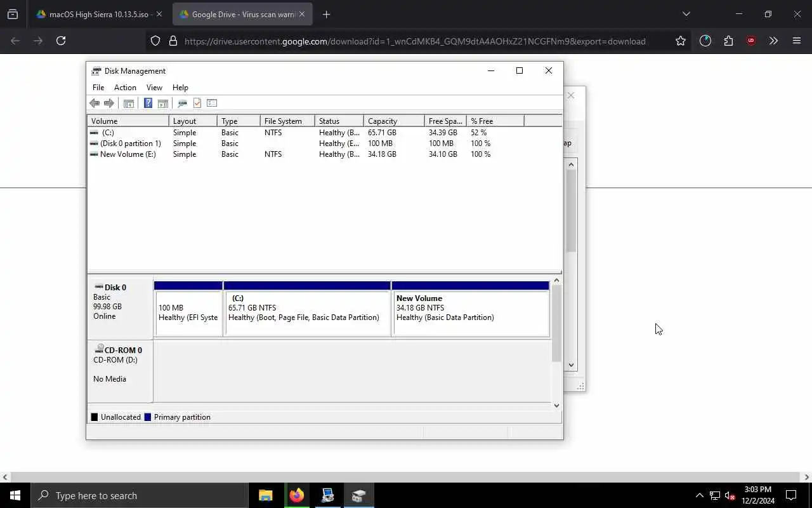Click the background dialog's vertical scrollbar thumb
Viewport: 812px width, 508px height.
pyautogui.click(x=572, y=211)
